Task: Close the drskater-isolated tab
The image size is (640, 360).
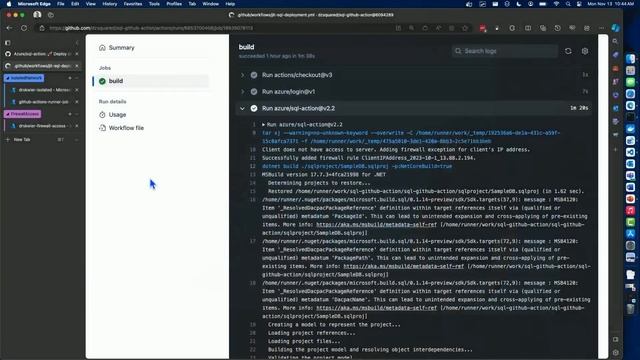Action: coord(77,90)
